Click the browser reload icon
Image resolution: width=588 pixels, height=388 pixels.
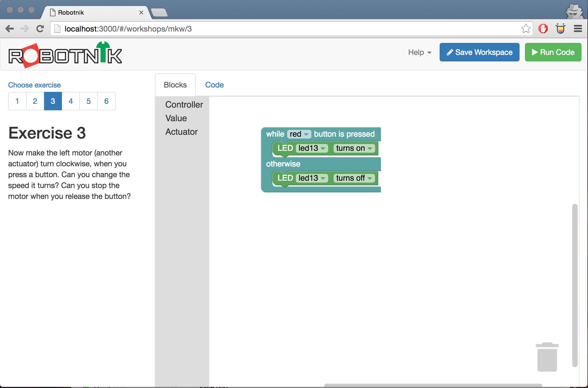pyautogui.click(x=40, y=29)
